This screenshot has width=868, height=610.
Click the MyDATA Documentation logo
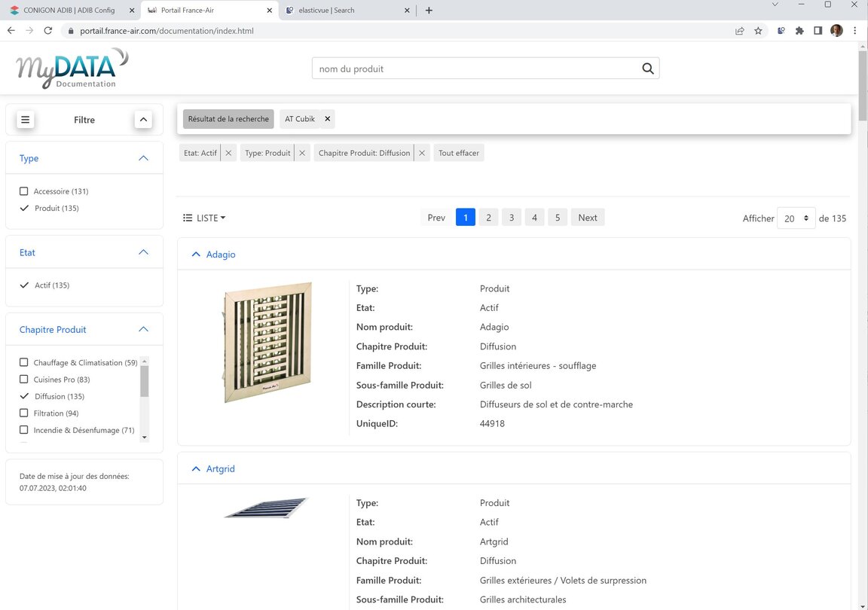tap(72, 69)
